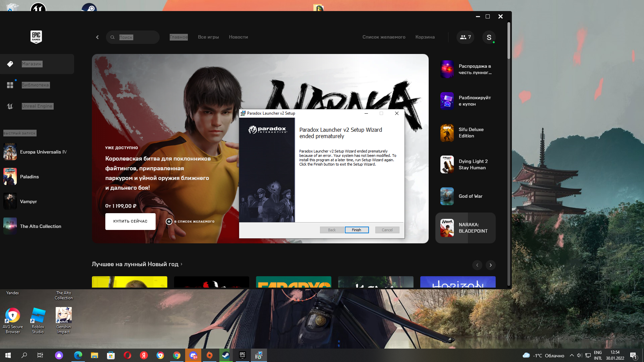This screenshot has height=362, width=644.
Task: Select NARAKA: BLADEPOINT carousel item
Action: tap(466, 228)
